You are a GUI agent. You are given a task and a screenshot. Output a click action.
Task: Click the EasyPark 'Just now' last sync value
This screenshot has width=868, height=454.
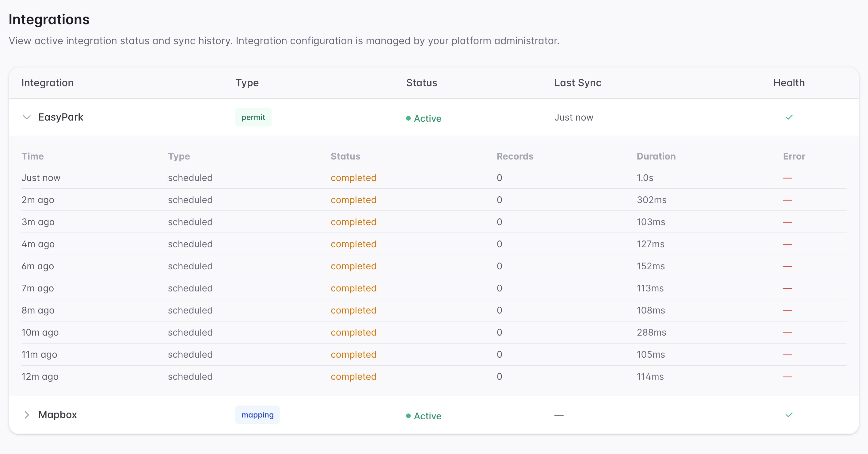pos(574,117)
